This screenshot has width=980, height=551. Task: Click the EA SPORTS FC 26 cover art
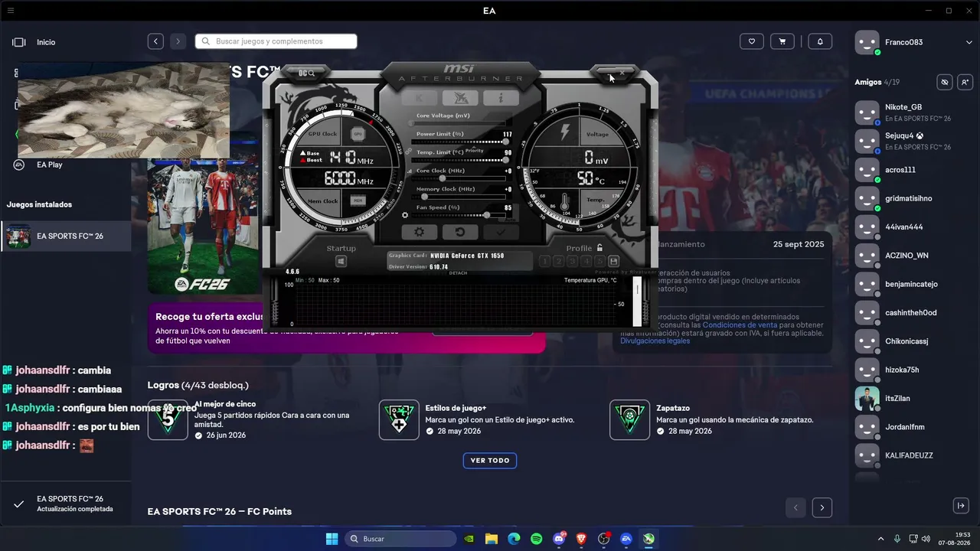point(203,227)
